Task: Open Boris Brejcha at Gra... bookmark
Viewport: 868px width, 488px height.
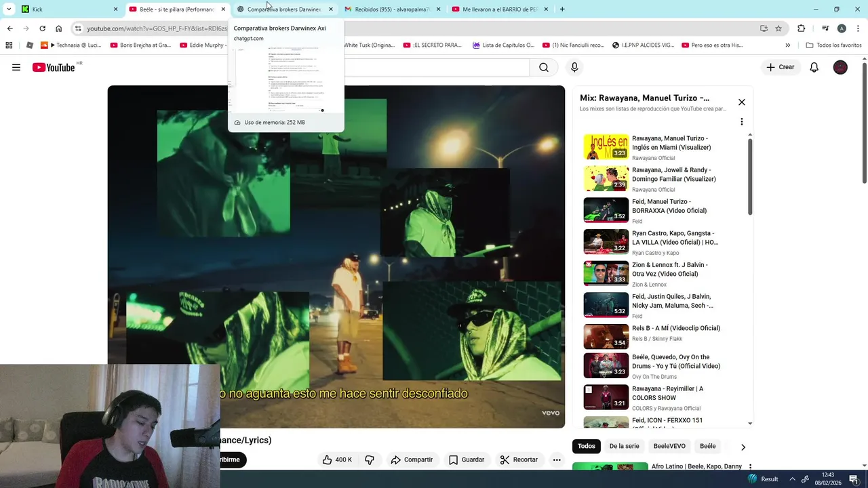Action: coord(140,45)
